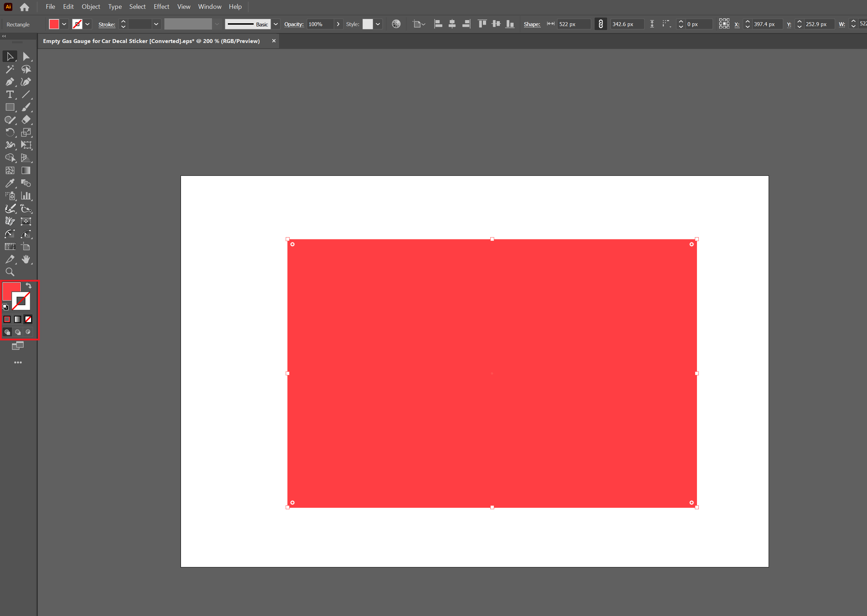This screenshot has width=867, height=616.
Task: Choose the Type tool
Action: point(10,94)
